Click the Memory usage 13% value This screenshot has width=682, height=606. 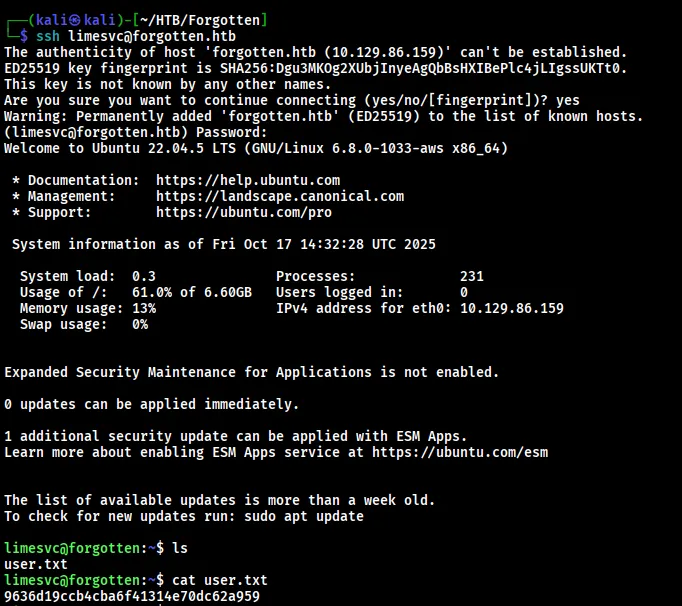click(144, 308)
